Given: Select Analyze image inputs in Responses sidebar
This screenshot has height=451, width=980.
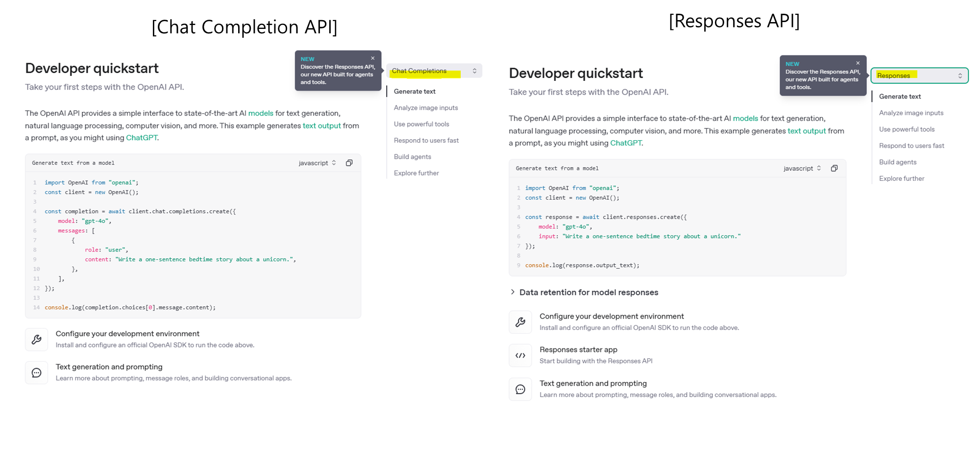Looking at the screenshot, I should click(911, 113).
